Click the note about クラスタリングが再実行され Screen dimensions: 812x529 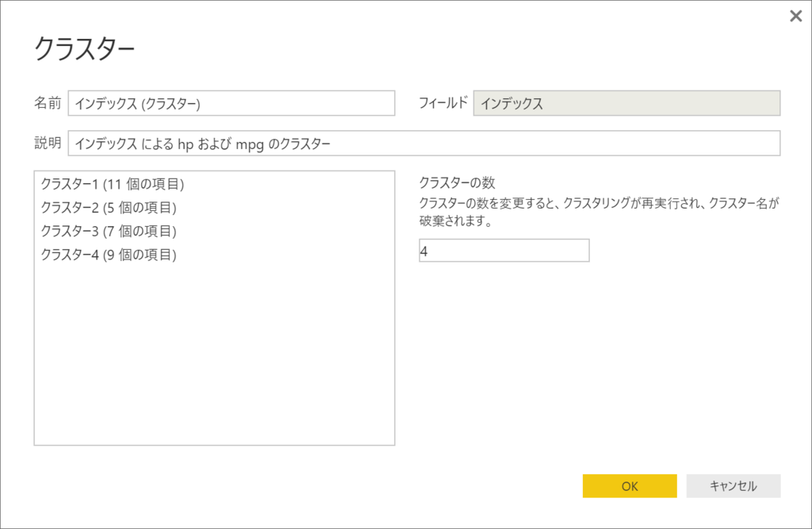click(x=599, y=212)
